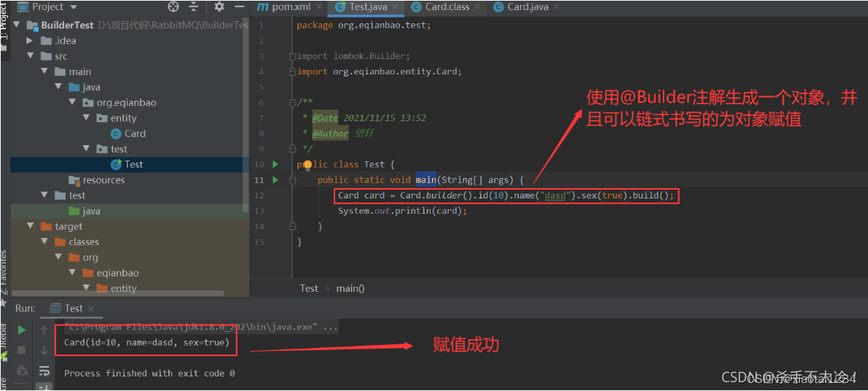
Task: Click the Test breadcrumb in editor footer
Action: pyautogui.click(x=309, y=288)
